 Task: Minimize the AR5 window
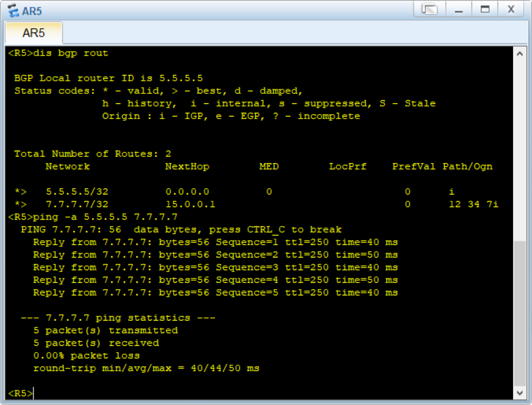pos(459,9)
